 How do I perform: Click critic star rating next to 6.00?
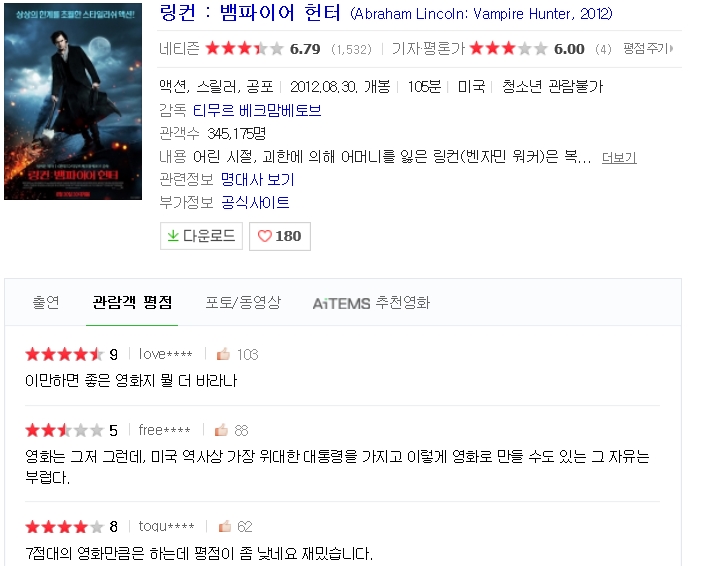tap(509, 48)
